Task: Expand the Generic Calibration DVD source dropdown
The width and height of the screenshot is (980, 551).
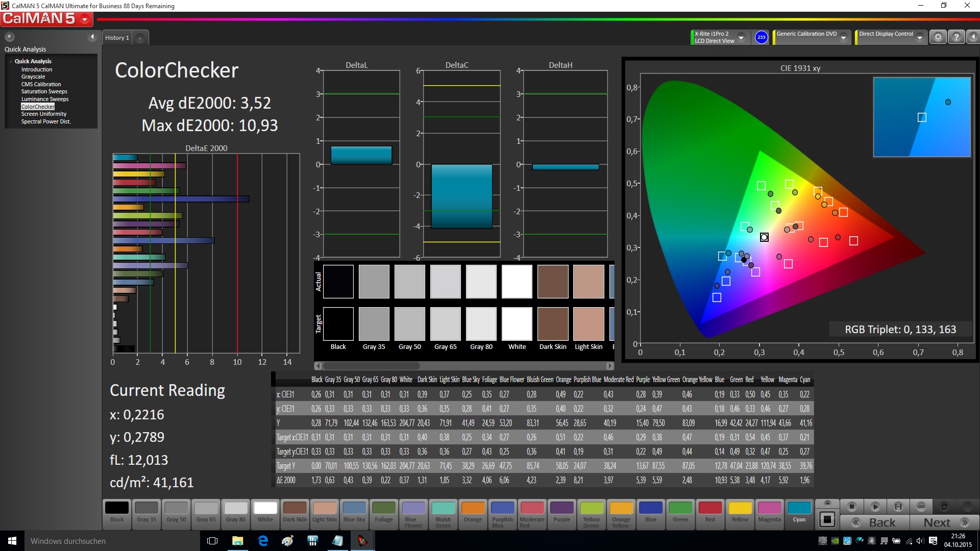Action: pyautogui.click(x=844, y=38)
